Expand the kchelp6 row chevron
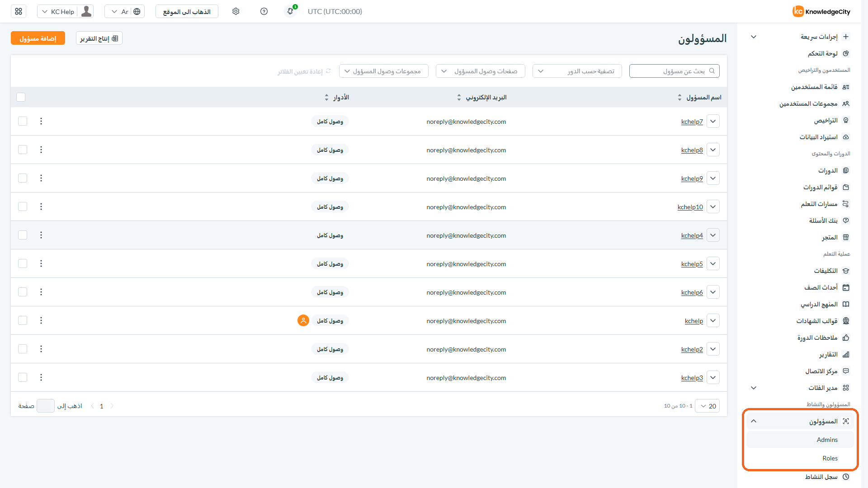This screenshot has width=868, height=488. pos(713,292)
